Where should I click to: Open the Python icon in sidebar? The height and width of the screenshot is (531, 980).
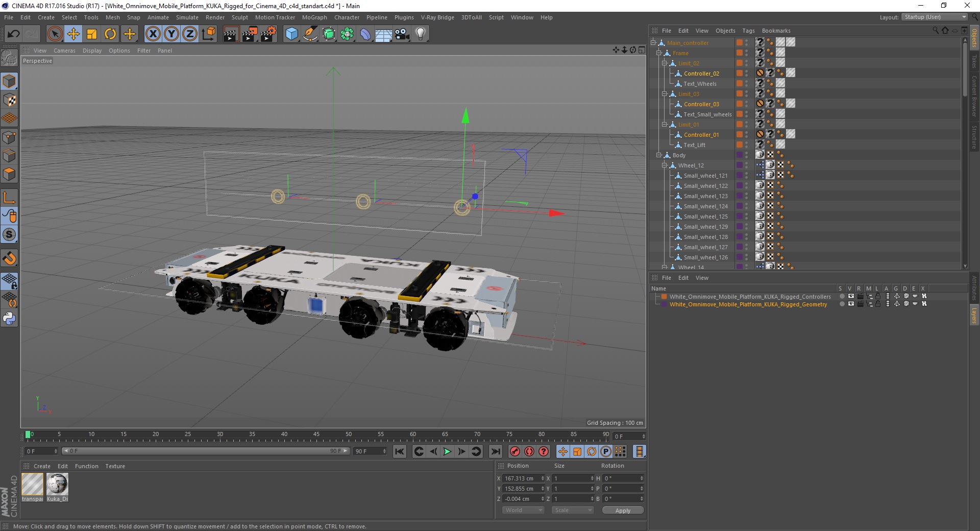(x=9, y=319)
